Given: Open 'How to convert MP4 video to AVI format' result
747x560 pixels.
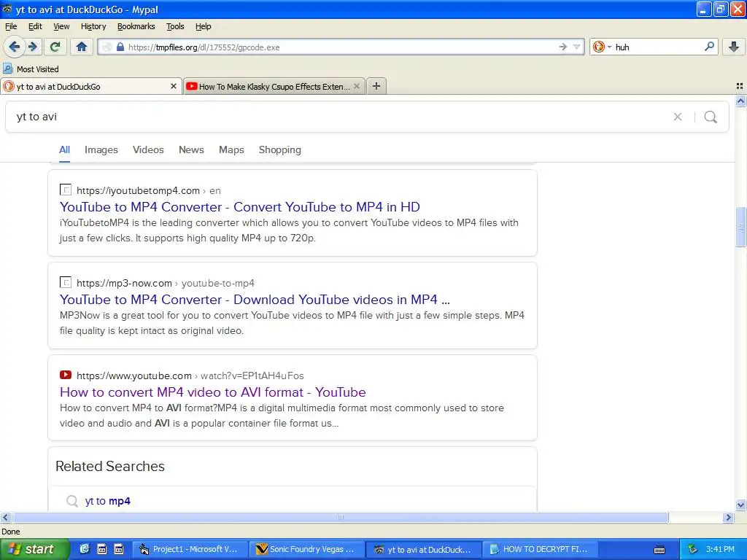Looking at the screenshot, I should click(213, 392).
